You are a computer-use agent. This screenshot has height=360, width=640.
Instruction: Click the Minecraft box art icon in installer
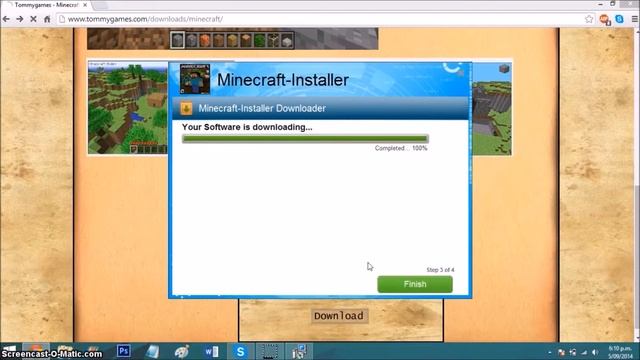[195, 79]
